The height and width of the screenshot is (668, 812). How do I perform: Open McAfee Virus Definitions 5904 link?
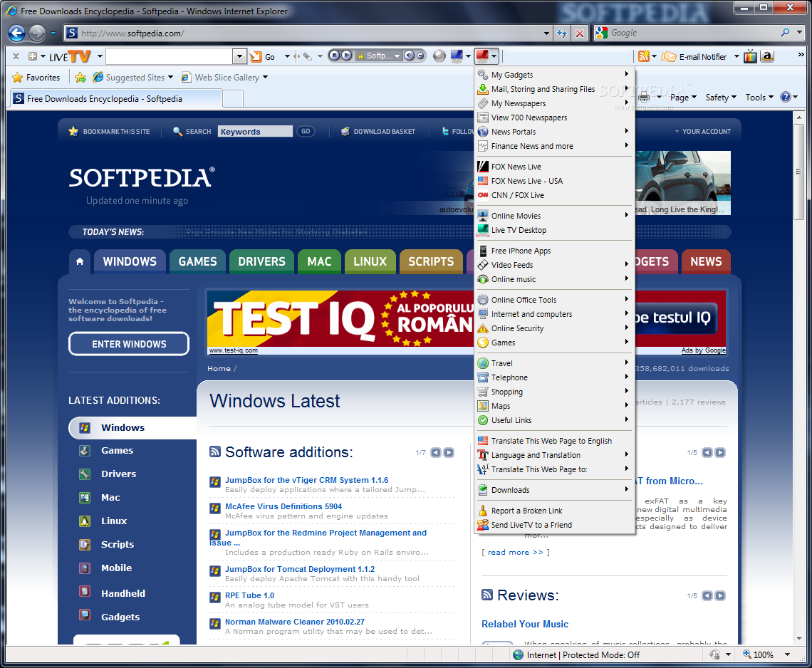(x=283, y=506)
